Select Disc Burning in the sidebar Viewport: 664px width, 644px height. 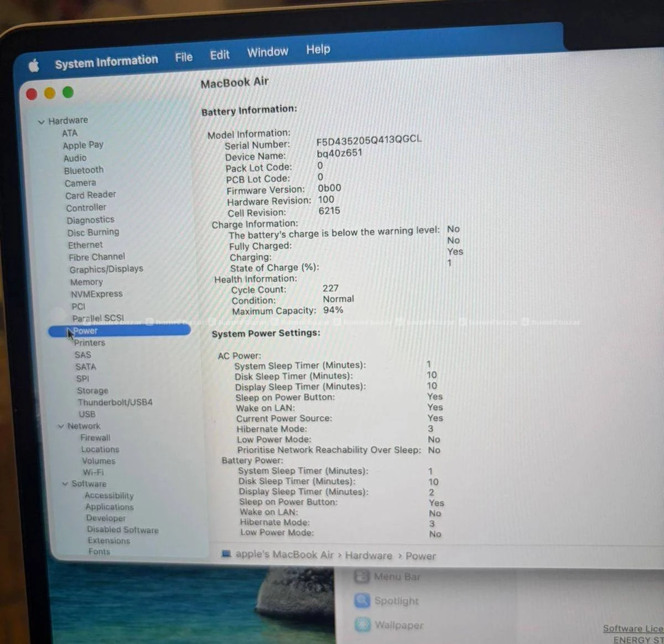(x=93, y=232)
